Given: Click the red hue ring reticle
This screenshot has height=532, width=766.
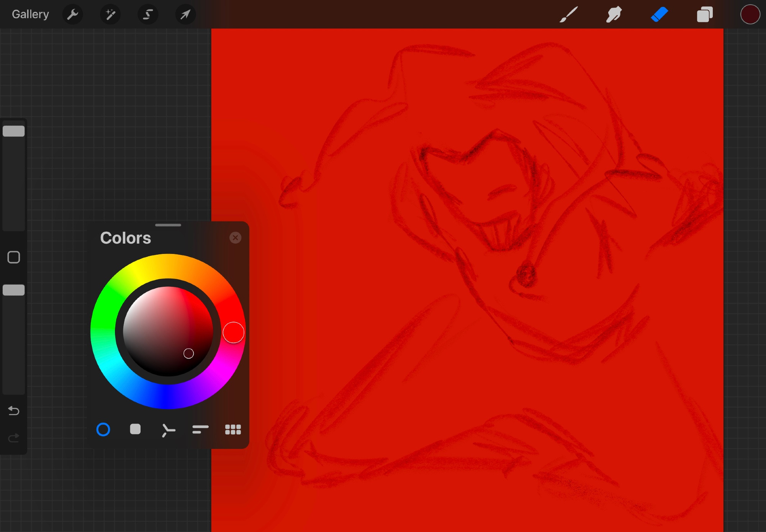Looking at the screenshot, I should tap(233, 332).
